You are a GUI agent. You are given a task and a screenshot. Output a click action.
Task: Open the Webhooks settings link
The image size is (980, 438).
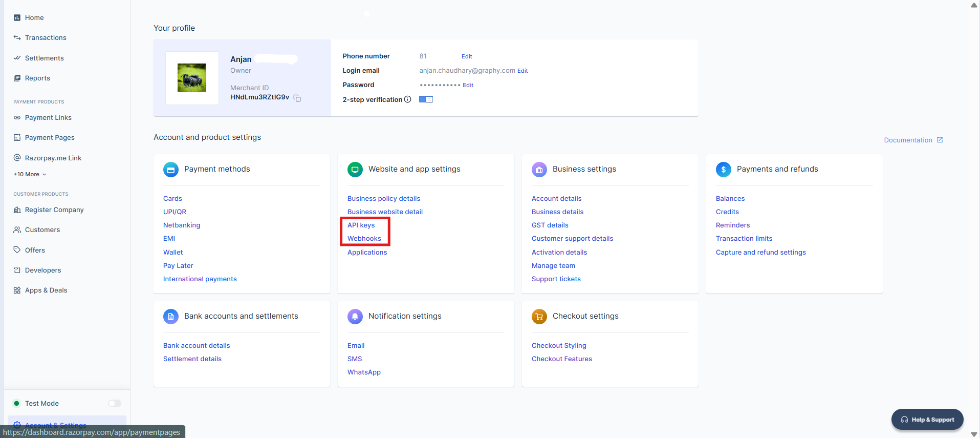pyautogui.click(x=364, y=239)
